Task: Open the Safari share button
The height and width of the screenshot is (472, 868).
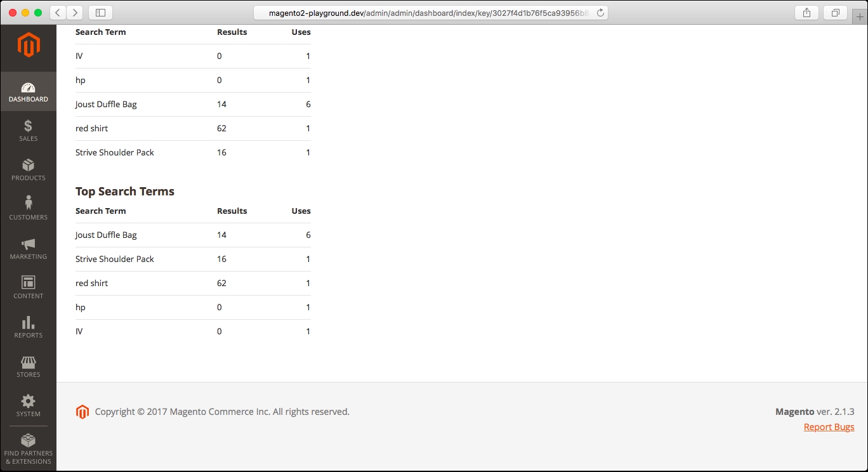Action: coord(806,12)
